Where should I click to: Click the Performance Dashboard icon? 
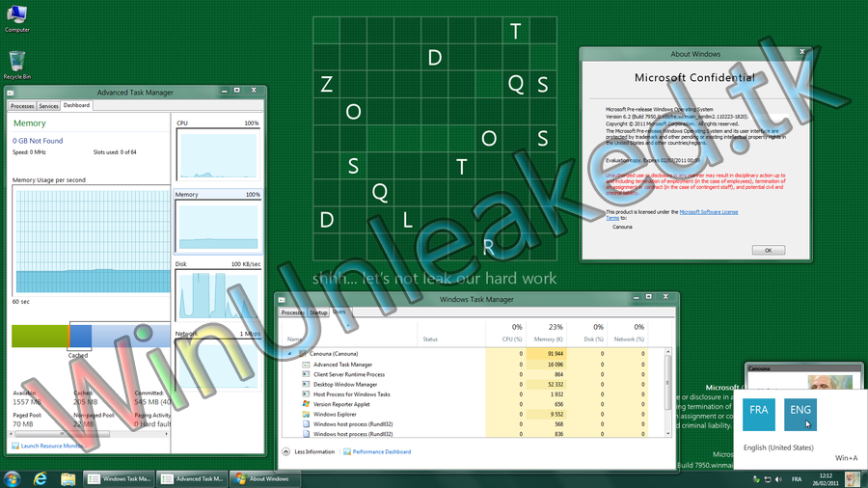(x=347, y=452)
